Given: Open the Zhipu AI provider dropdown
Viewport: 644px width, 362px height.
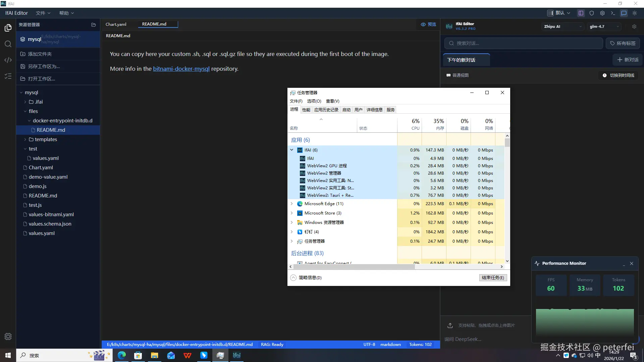Looking at the screenshot, I should (562, 26).
